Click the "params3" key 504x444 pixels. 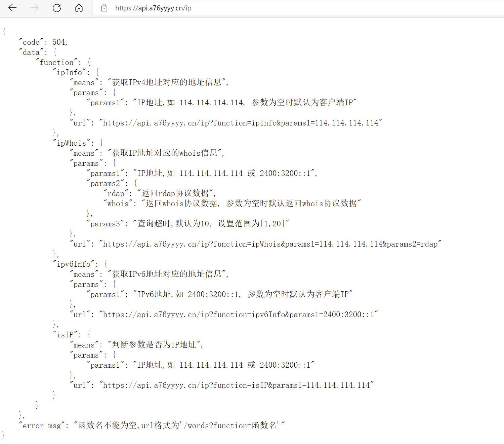(x=105, y=224)
